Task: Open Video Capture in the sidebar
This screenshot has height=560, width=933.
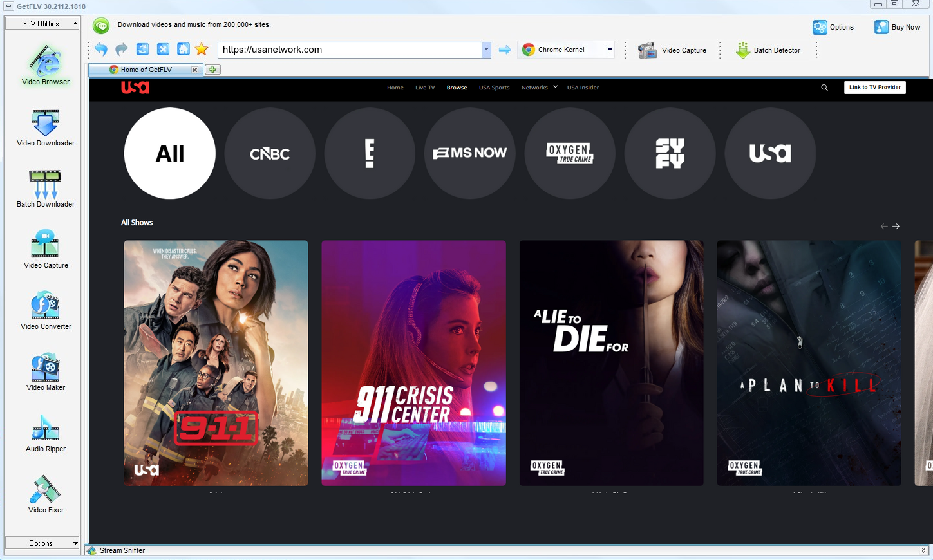Action: pyautogui.click(x=46, y=250)
